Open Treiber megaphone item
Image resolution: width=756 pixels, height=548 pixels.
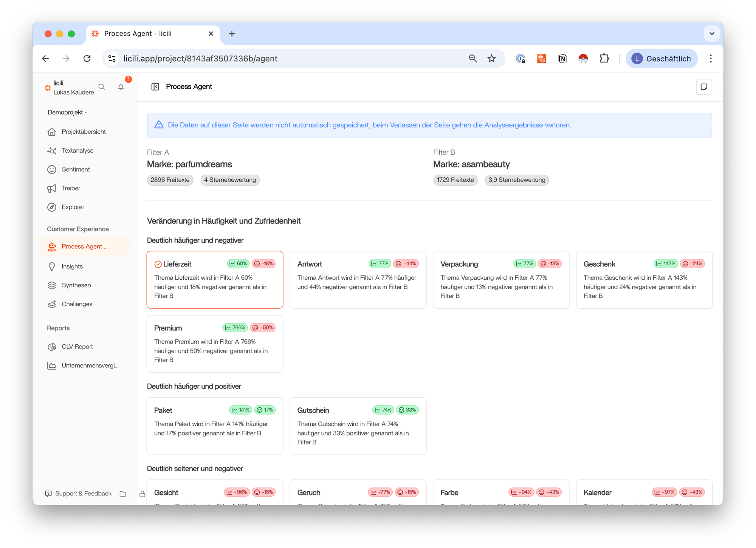point(71,188)
